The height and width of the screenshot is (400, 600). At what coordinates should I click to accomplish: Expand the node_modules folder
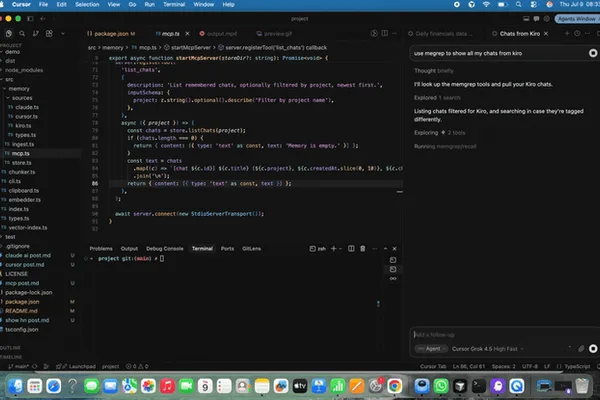(24, 70)
